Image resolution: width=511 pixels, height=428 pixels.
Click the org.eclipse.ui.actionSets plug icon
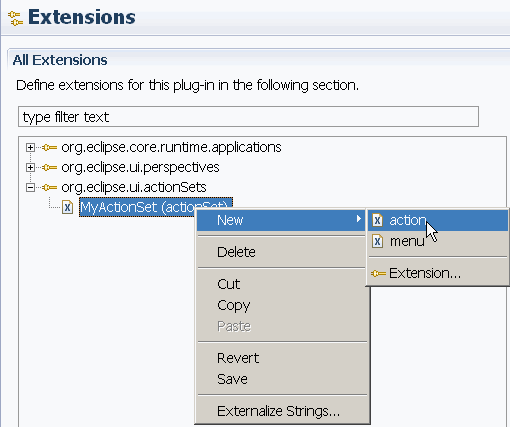tap(50, 188)
